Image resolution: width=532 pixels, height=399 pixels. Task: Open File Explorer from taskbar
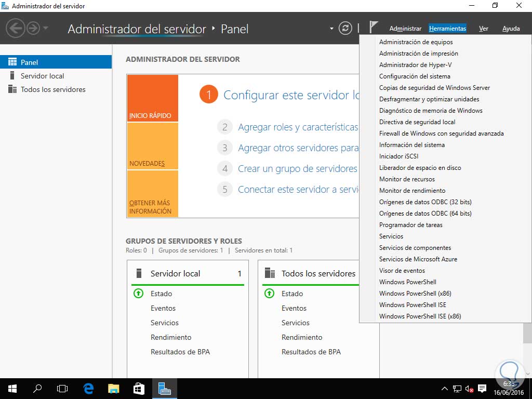114,389
